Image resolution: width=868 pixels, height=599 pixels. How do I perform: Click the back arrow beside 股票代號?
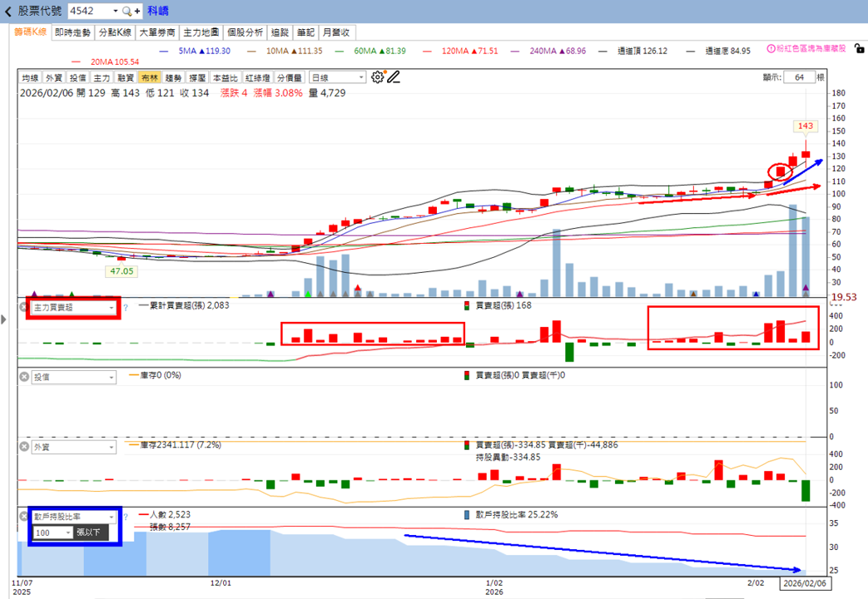(7, 11)
